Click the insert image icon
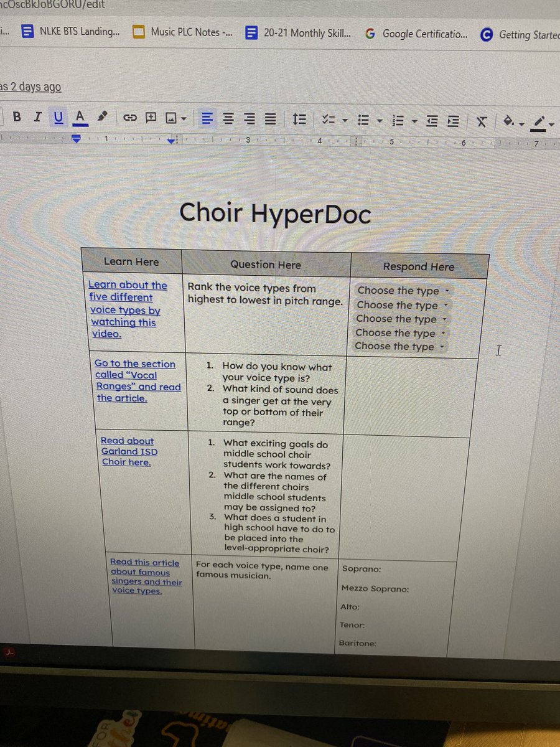The image size is (560, 747). 170,118
